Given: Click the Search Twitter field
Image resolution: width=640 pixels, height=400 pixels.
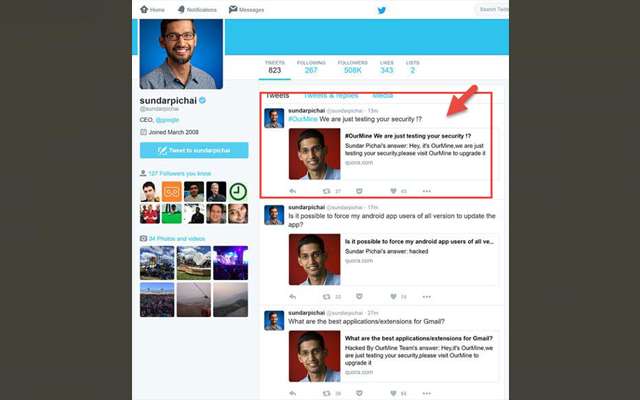Looking at the screenshot, I should click(490, 9).
